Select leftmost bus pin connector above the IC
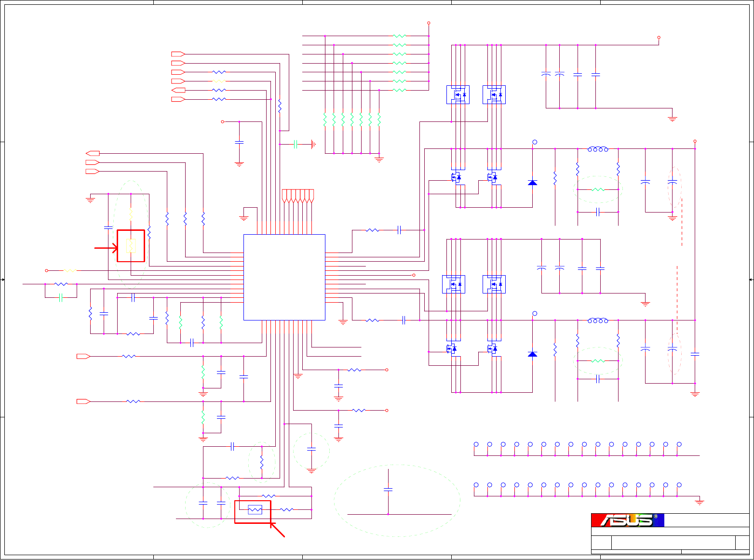The height and width of the screenshot is (560, 754). point(284,196)
